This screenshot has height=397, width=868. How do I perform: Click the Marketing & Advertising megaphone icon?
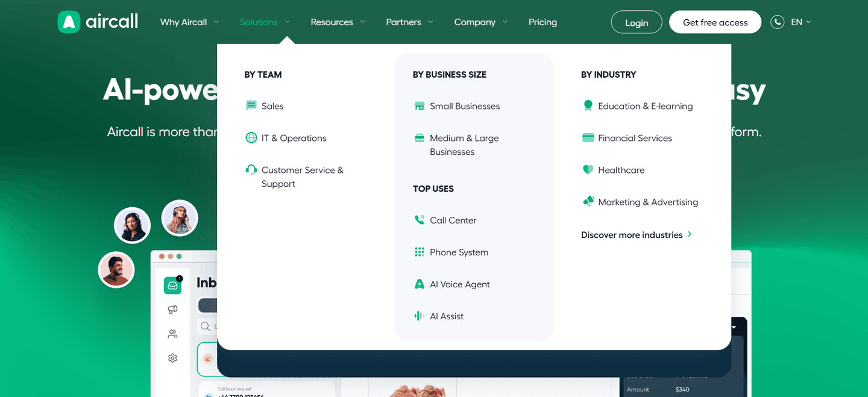(588, 201)
